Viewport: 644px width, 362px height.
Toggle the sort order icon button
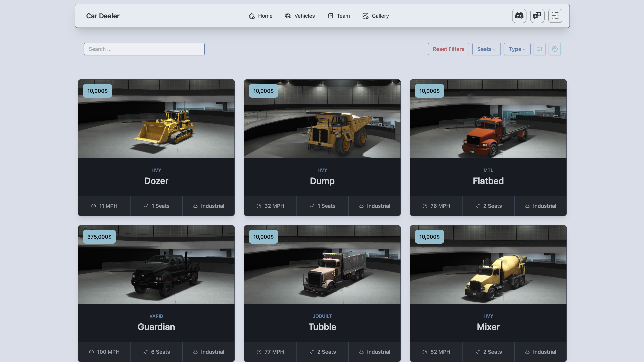tap(539, 49)
